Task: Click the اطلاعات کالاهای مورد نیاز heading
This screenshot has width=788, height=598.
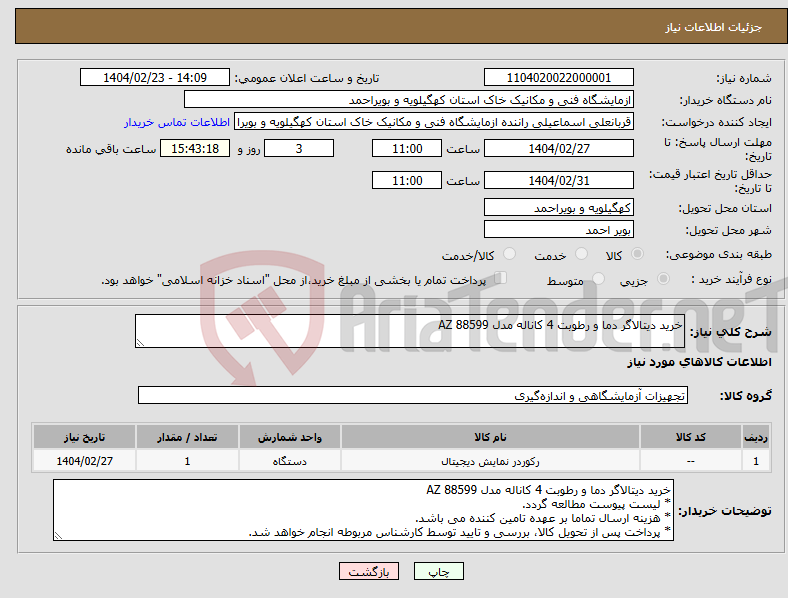Action: (x=699, y=362)
